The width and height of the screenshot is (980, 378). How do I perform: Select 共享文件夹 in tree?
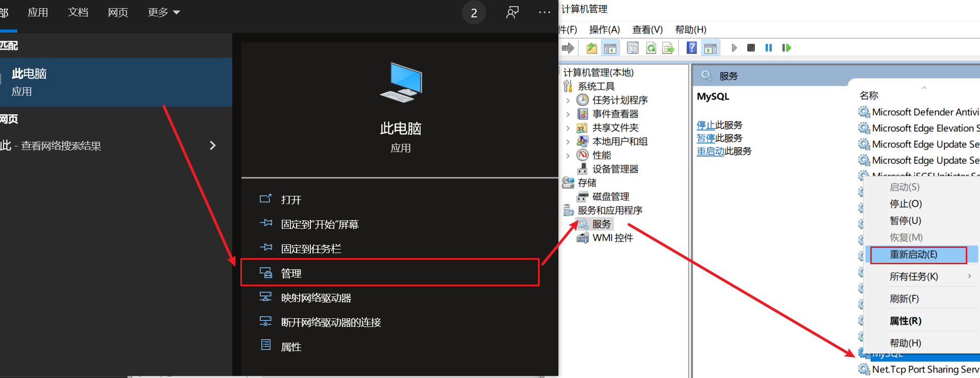pyautogui.click(x=615, y=128)
